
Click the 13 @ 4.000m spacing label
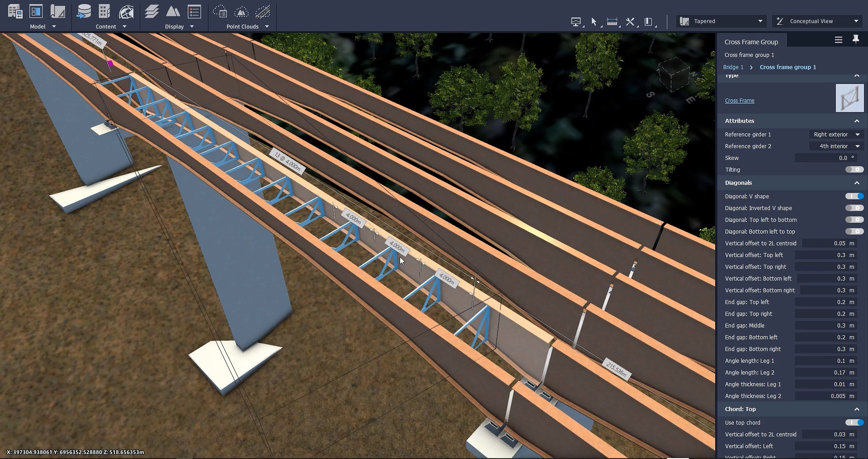click(287, 161)
